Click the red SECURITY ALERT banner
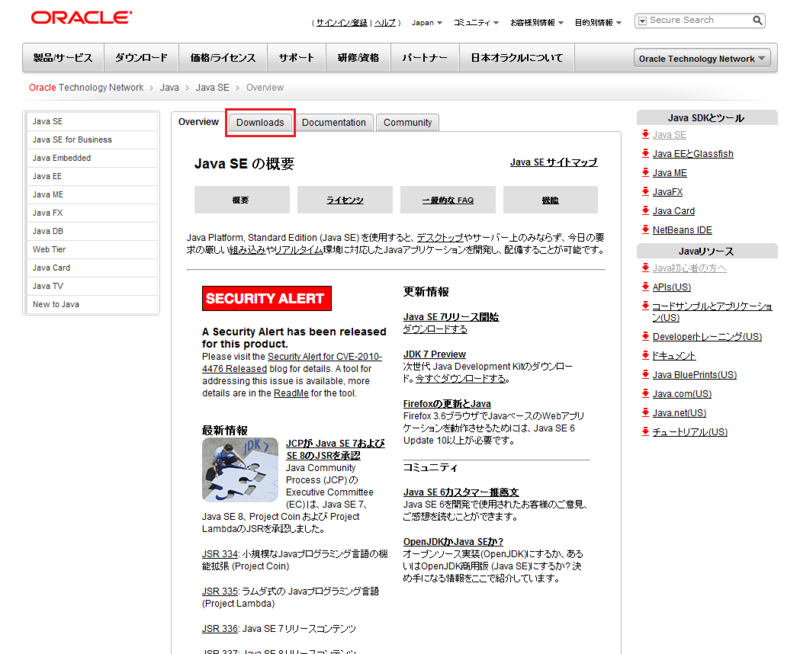Screen dimensions: 800x654 click(267, 298)
